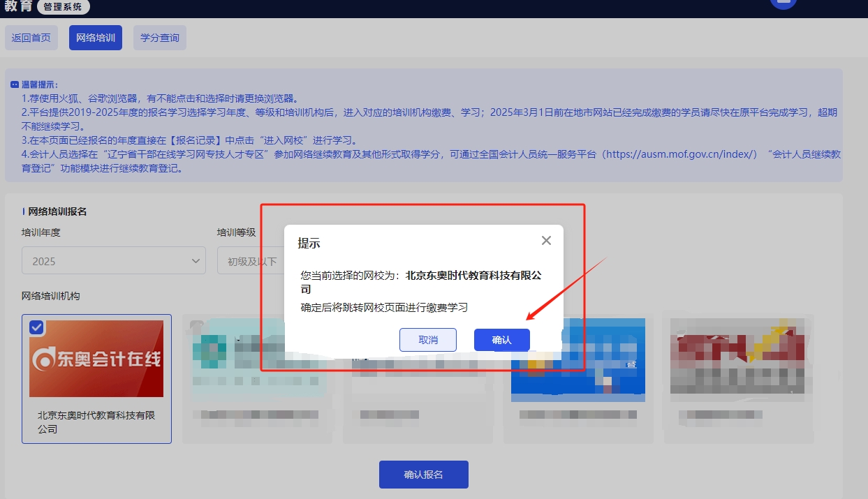Click 返回首页 to go home
The width and height of the screenshot is (868, 499).
(31, 38)
